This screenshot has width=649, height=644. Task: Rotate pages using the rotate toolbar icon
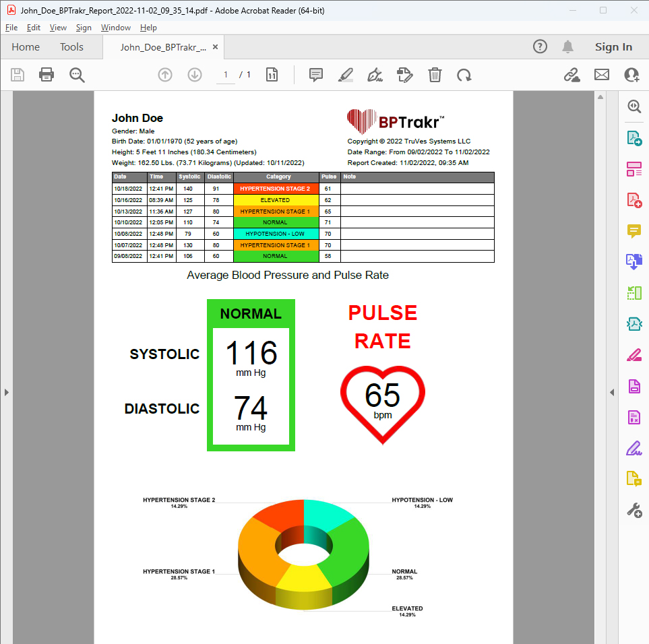pyautogui.click(x=464, y=75)
